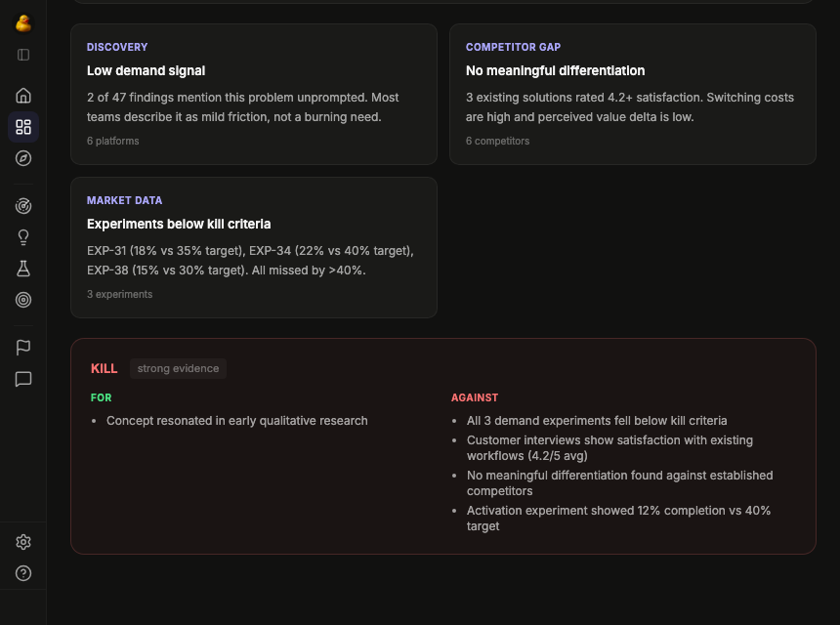
Task: Open the lightbulb ideas icon
Action: tap(22, 237)
